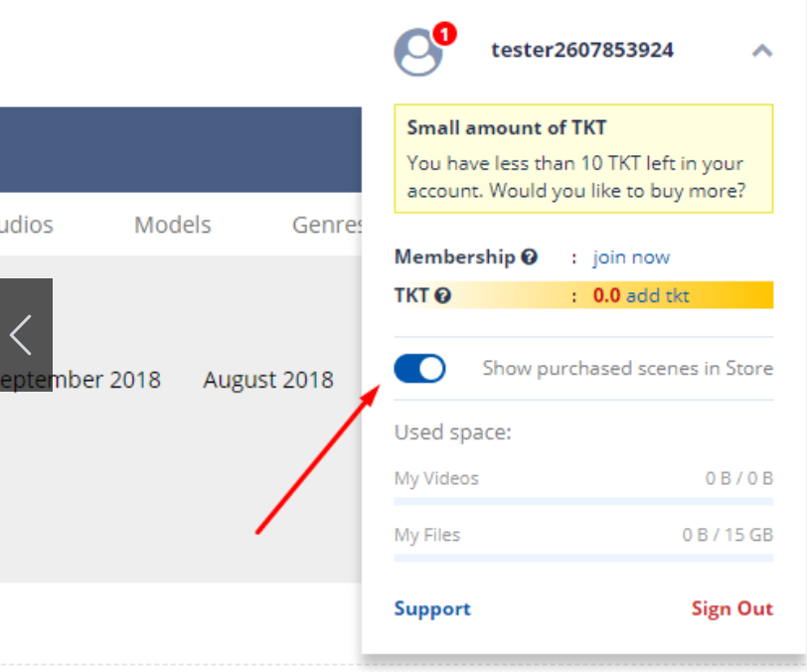The image size is (807, 672).
Task: Switch to the Studios tab
Action: (26, 225)
